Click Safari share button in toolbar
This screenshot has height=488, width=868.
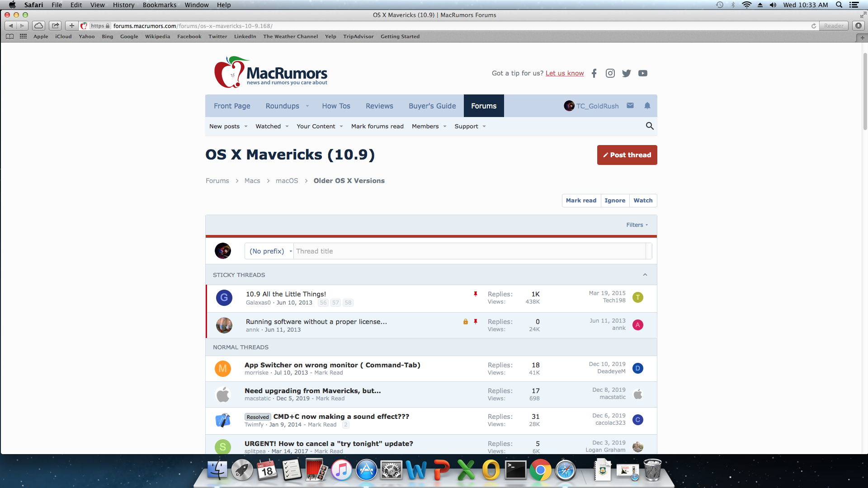click(56, 26)
